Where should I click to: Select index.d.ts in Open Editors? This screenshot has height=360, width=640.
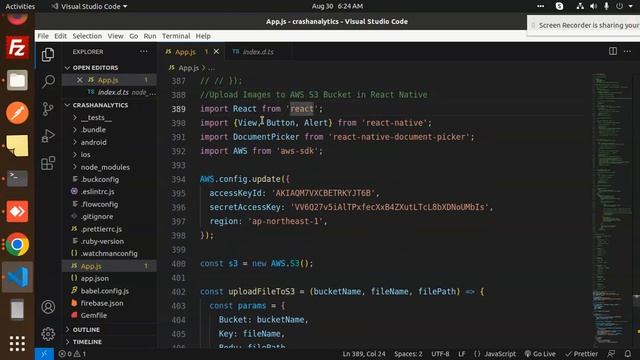(113, 92)
